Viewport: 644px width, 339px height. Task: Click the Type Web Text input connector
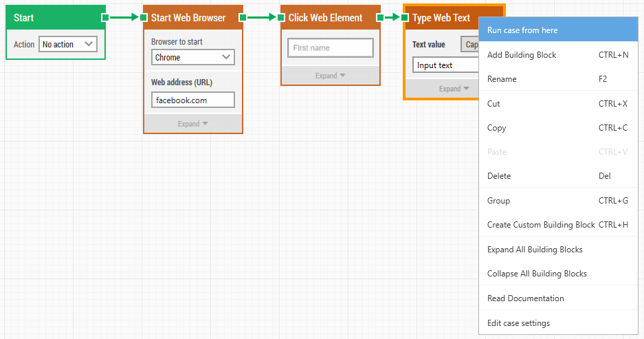point(405,17)
